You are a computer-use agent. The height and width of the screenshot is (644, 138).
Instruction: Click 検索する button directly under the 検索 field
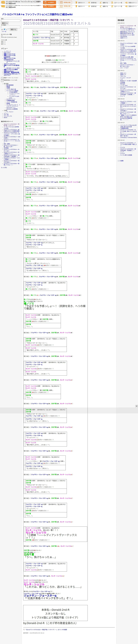[x=5, y=23]
